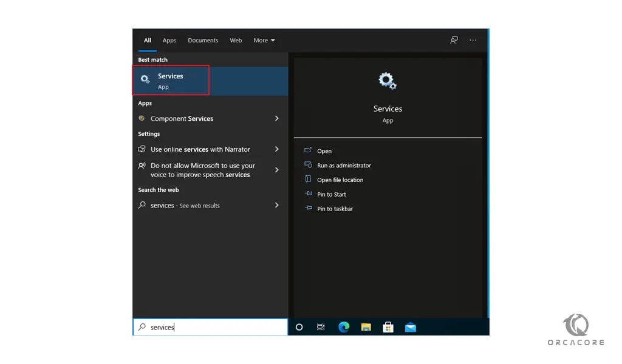This screenshot has width=622, height=364.
Task: Open File Explorer from the taskbar
Action: (366, 327)
